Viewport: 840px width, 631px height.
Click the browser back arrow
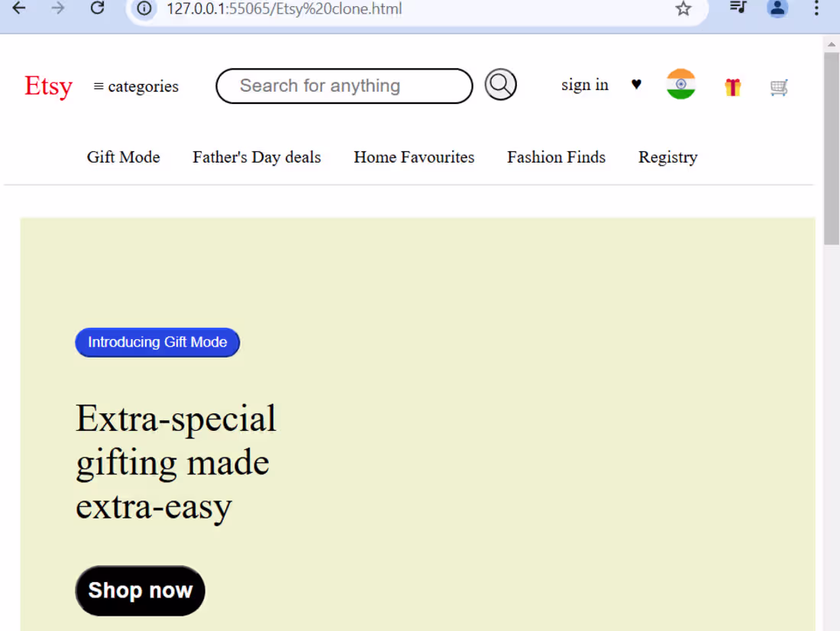18,8
